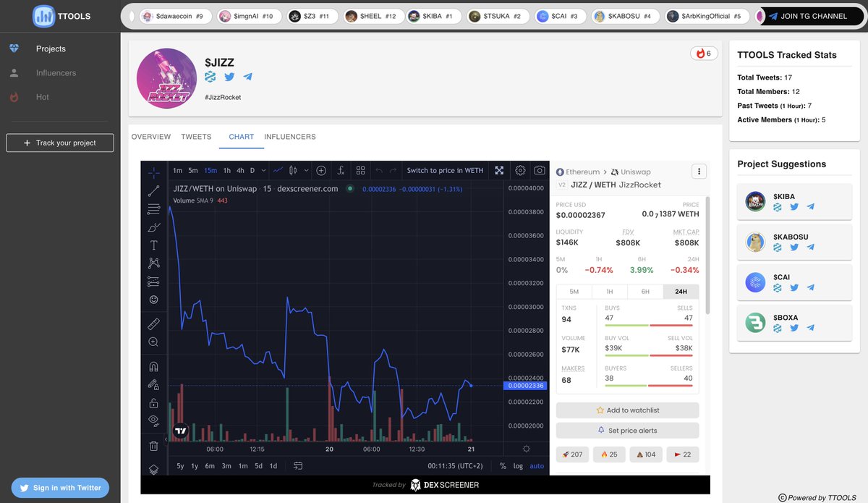Select the 6H stats tab
868x503 pixels.
(645, 292)
